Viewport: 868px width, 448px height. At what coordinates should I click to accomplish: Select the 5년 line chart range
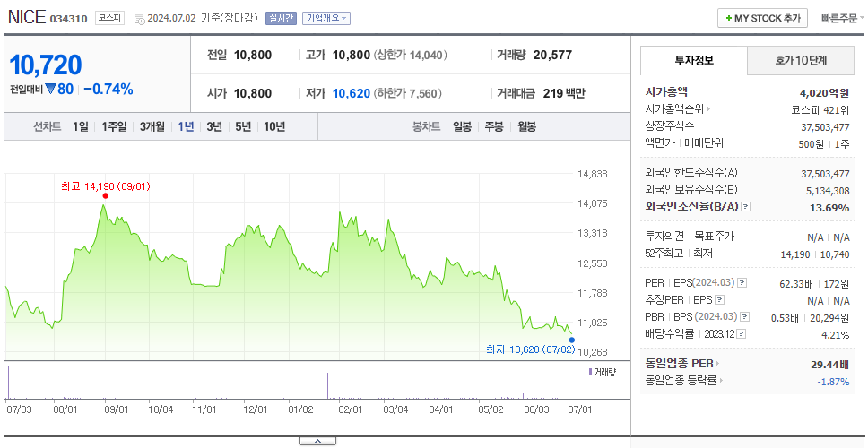(x=243, y=126)
